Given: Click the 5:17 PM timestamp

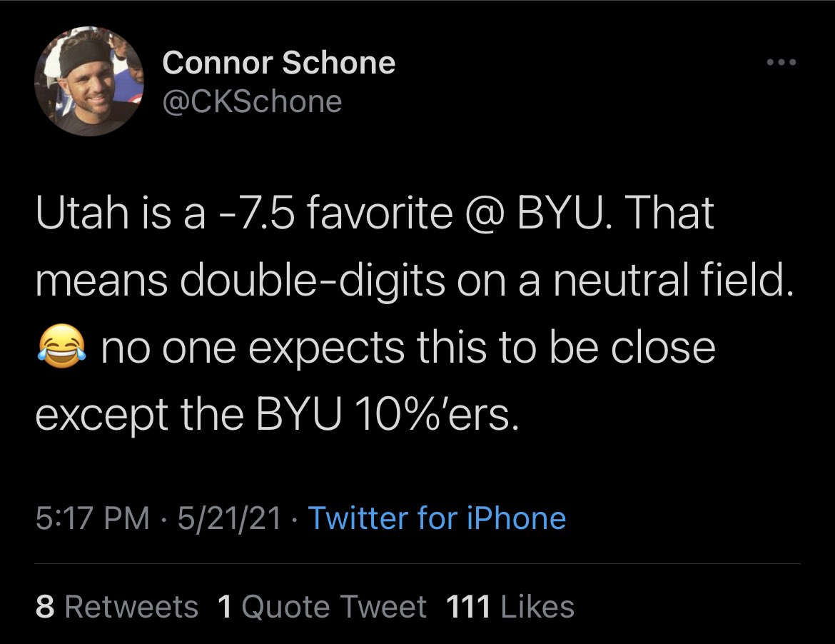Looking at the screenshot, I should coord(91,518).
